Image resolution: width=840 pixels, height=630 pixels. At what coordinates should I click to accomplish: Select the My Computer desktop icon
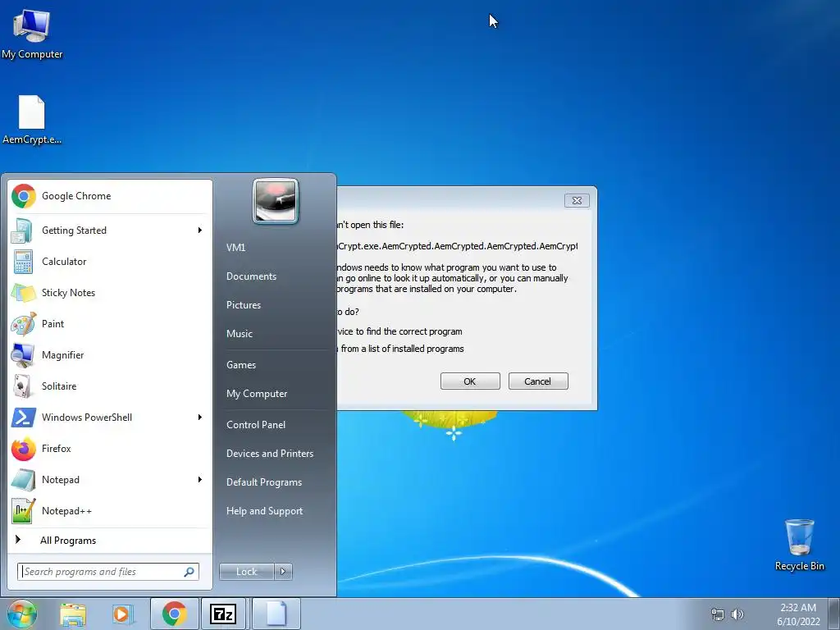[x=32, y=34]
